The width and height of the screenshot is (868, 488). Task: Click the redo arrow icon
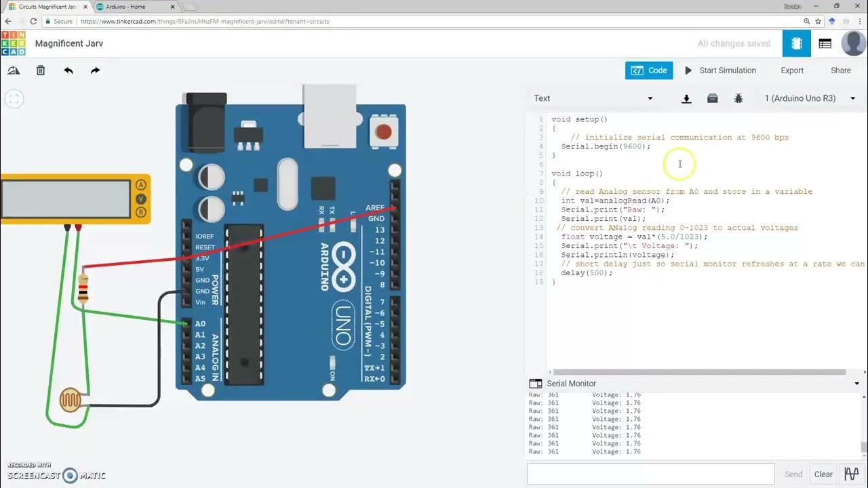pos(95,70)
